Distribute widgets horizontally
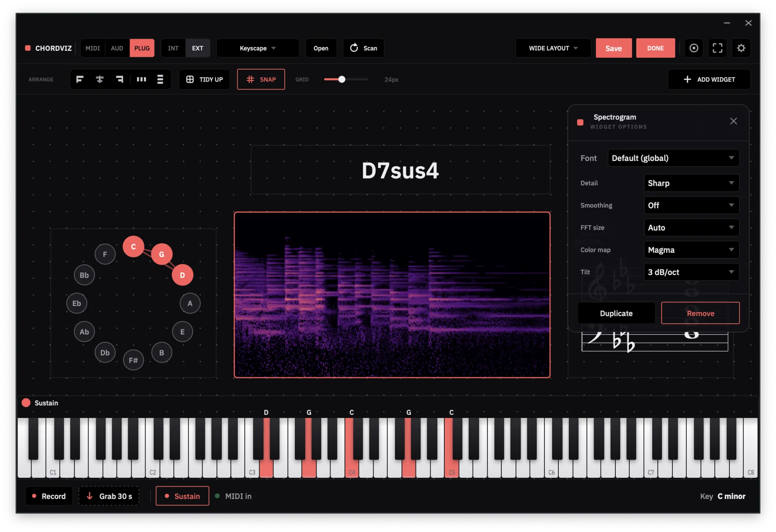Viewport: 776px width, 532px height. click(x=141, y=80)
